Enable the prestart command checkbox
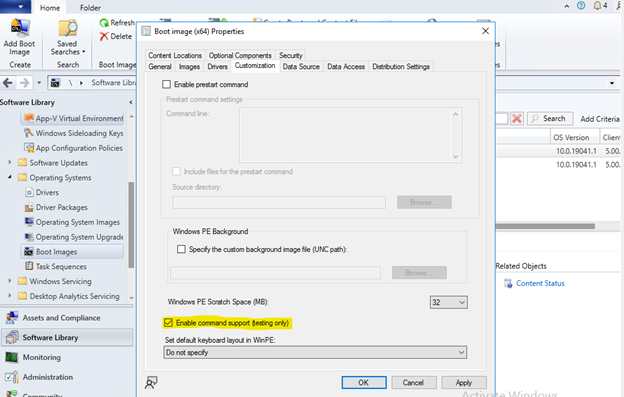 167,84
